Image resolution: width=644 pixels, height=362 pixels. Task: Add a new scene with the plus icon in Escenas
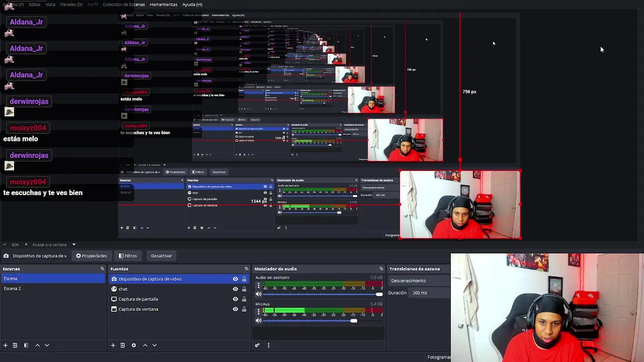click(6, 345)
